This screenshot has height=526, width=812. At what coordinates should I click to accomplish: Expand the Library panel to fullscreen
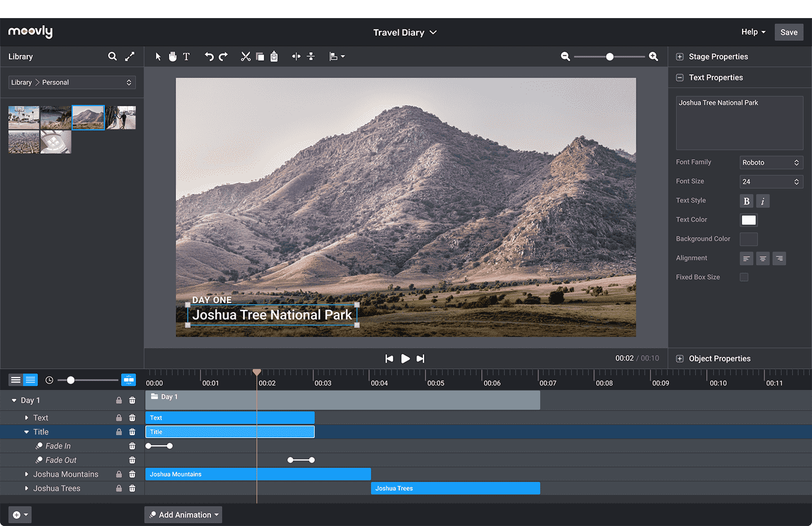tap(130, 56)
